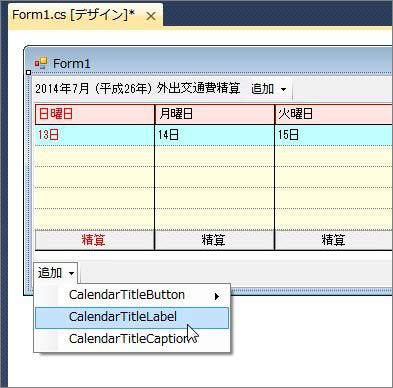The image size is (393, 388).
Task: Choose CalendarTitleCaption menu item
Action: (x=132, y=339)
